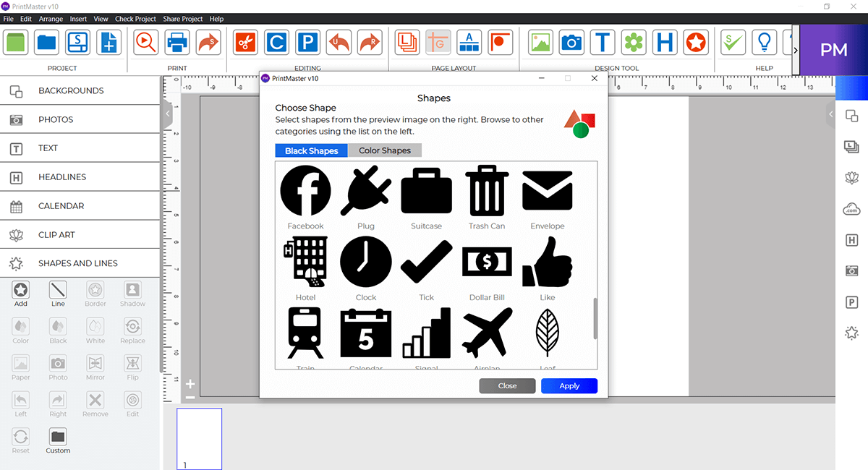Open the Print tool

point(177,42)
